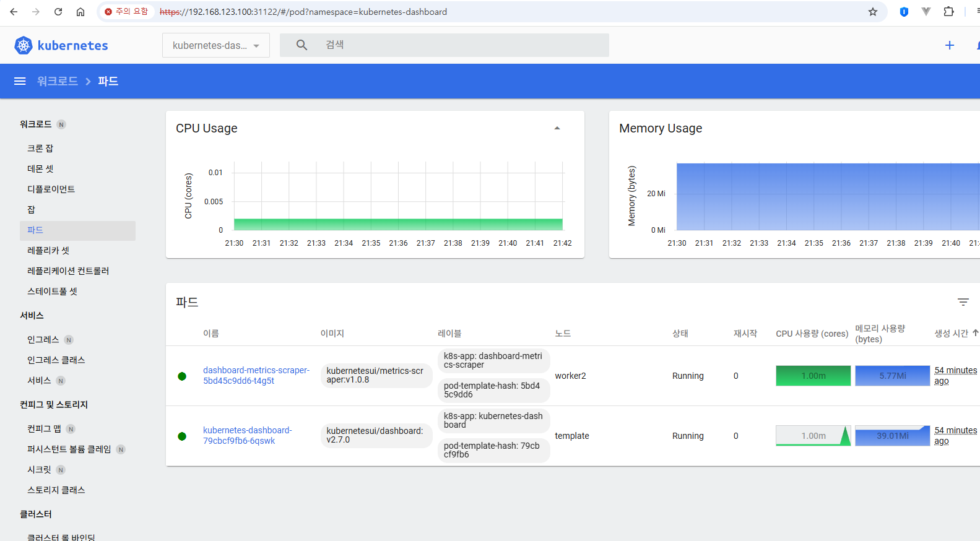The width and height of the screenshot is (980, 541).
Task: Open 디플로이먼트 in the sidebar
Action: pos(51,189)
